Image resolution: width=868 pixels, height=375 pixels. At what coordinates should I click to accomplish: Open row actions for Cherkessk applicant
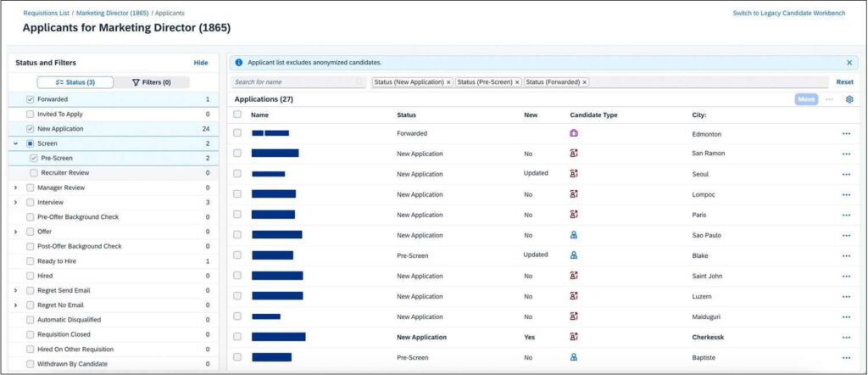[846, 338]
